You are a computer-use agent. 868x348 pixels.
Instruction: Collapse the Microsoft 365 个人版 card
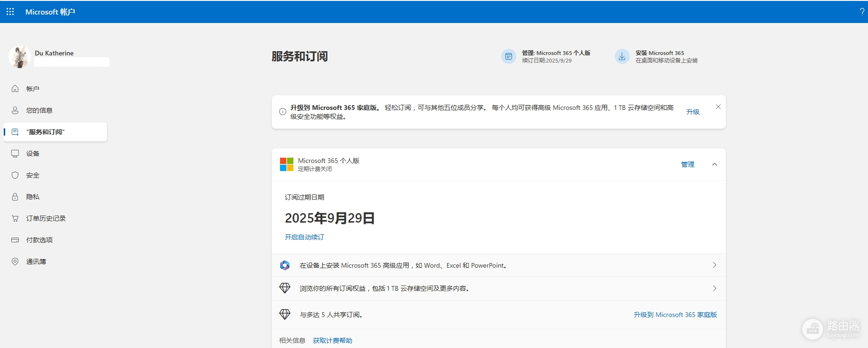(715, 164)
